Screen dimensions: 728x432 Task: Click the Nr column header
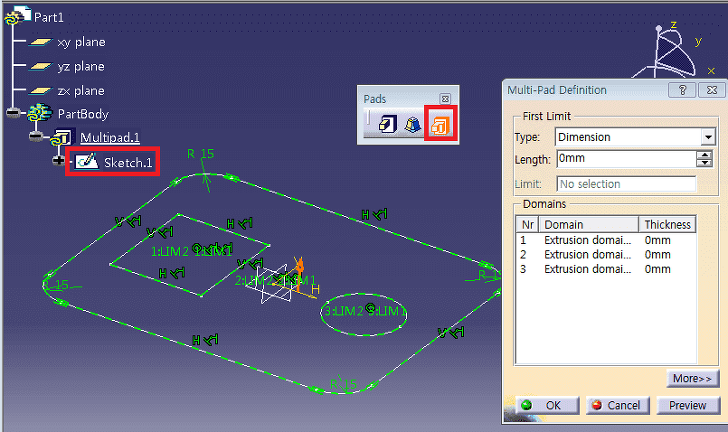[527, 224]
